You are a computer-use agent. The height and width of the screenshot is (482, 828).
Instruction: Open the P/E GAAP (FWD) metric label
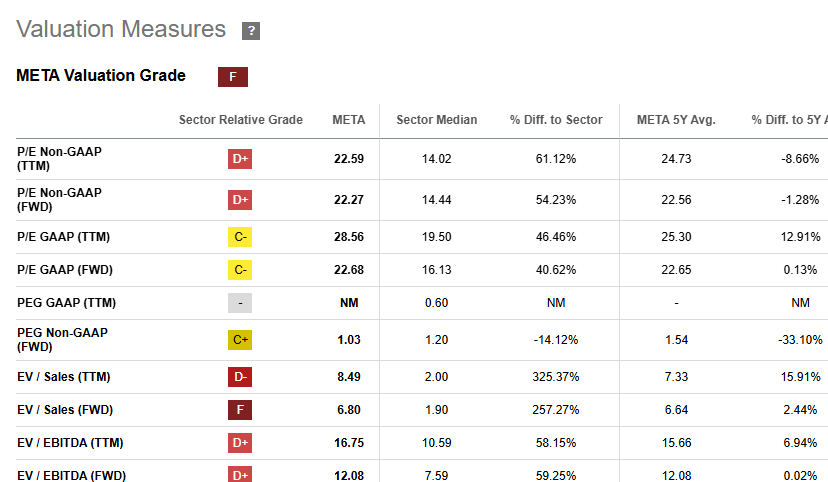(x=65, y=270)
